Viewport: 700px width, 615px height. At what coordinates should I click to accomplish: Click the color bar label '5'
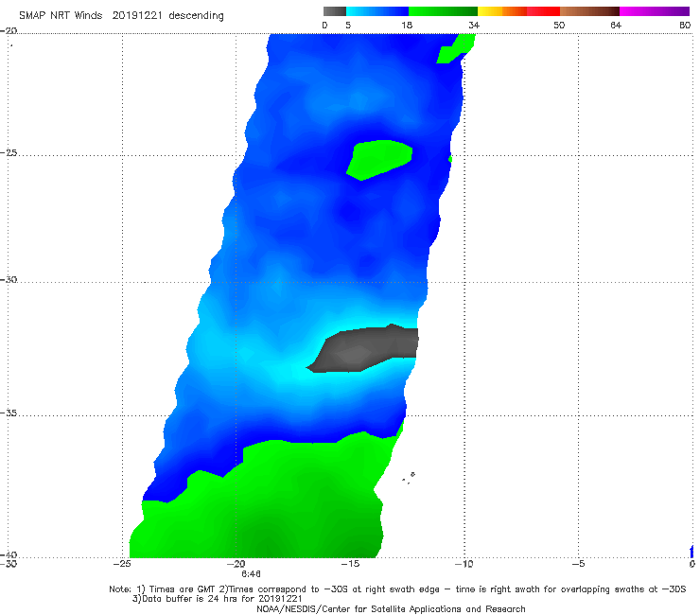pos(348,25)
